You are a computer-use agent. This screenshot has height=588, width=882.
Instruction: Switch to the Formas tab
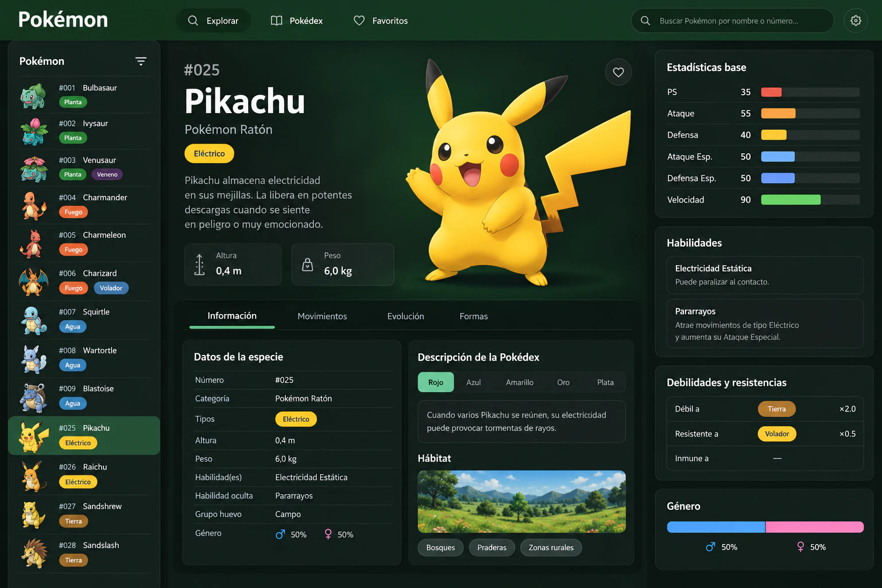coord(474,316)
